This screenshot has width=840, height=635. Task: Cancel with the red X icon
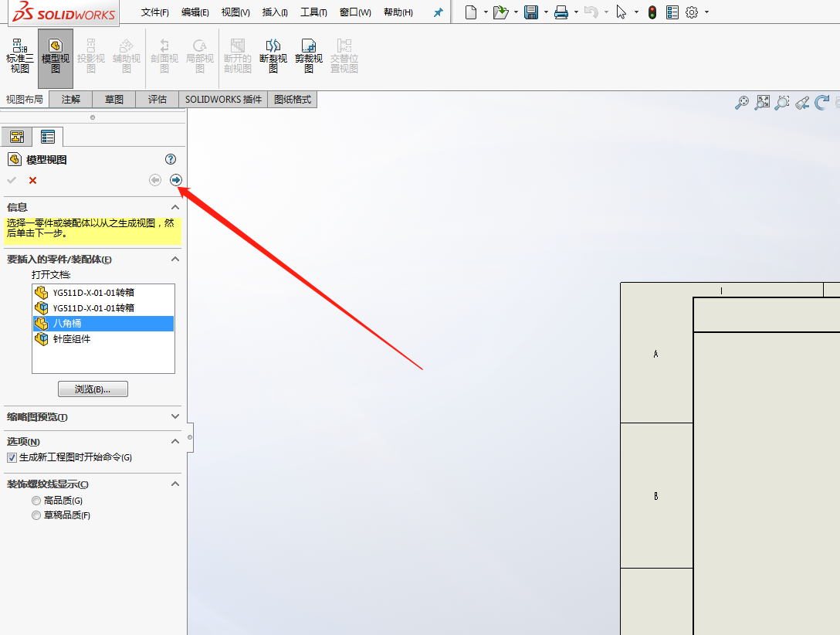tap(32, 181)
